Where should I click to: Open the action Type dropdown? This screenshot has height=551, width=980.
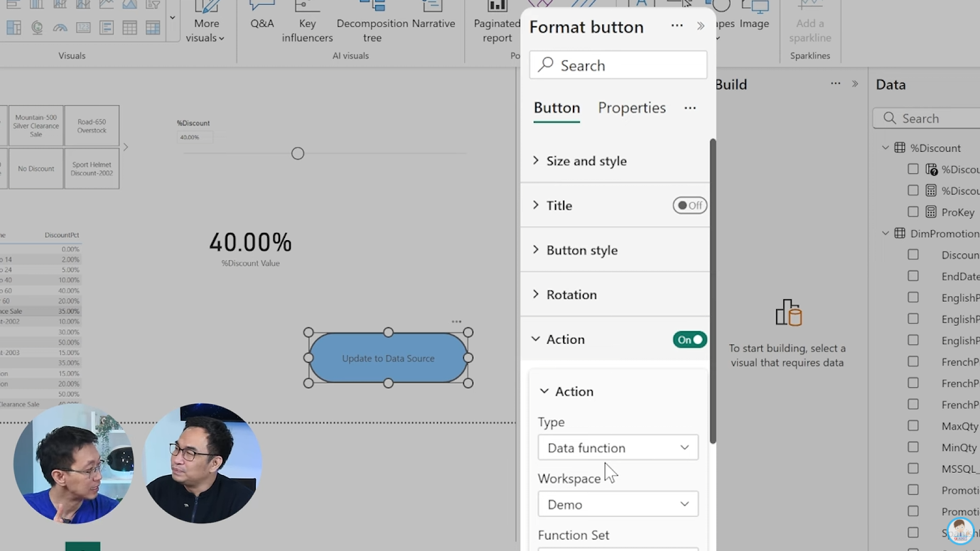point(617,447)
